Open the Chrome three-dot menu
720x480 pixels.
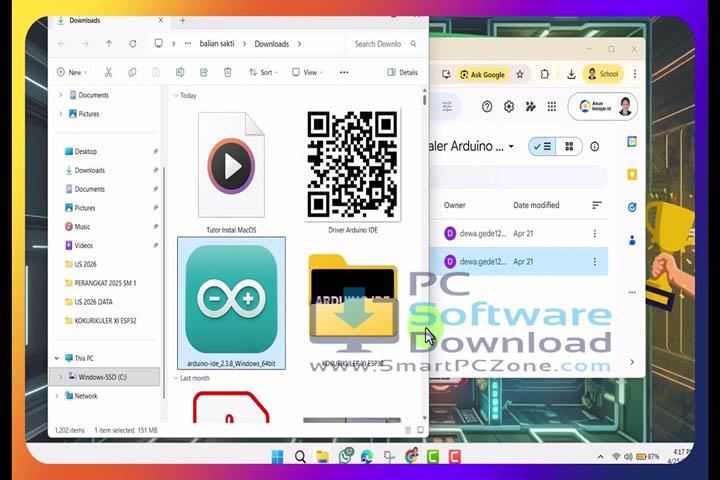635,74
